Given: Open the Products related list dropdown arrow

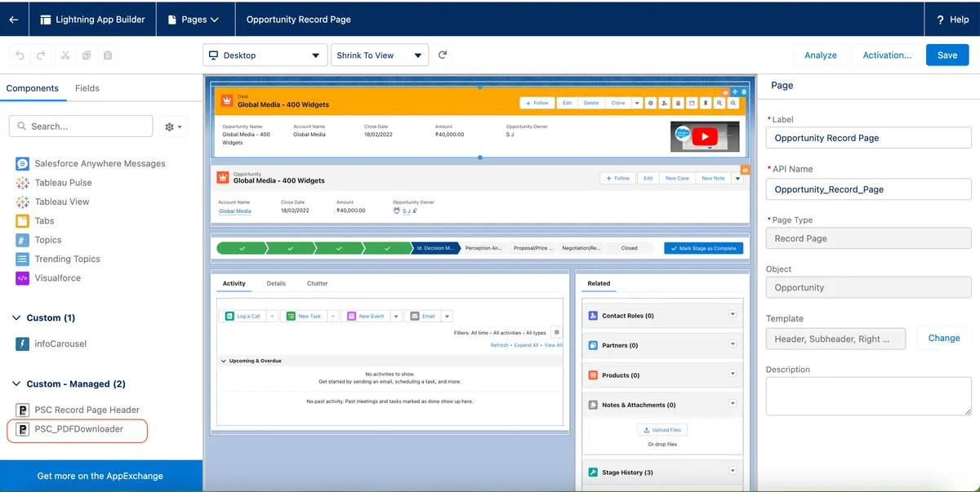Looking at the screenshot, I should tap(733, 374).
